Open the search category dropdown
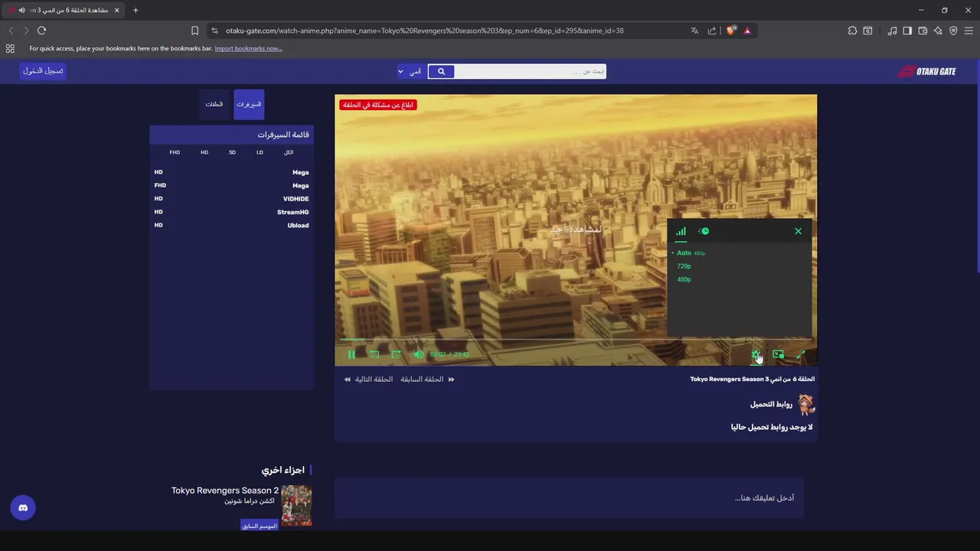 click(x=411, y=71)
